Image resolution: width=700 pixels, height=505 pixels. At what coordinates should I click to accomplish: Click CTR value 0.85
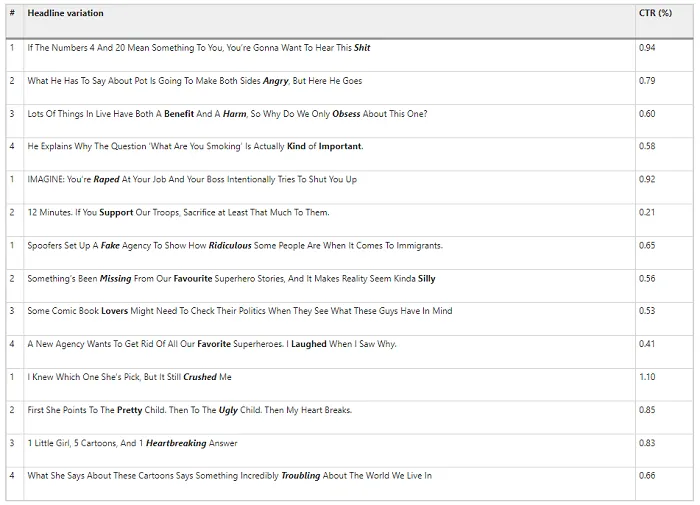[x=647, y=410]
